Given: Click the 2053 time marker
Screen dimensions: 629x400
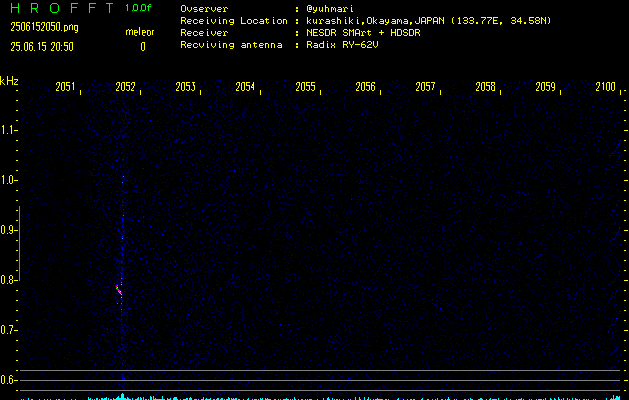Looking at the screenshot, I should click(x=185, y=87).
